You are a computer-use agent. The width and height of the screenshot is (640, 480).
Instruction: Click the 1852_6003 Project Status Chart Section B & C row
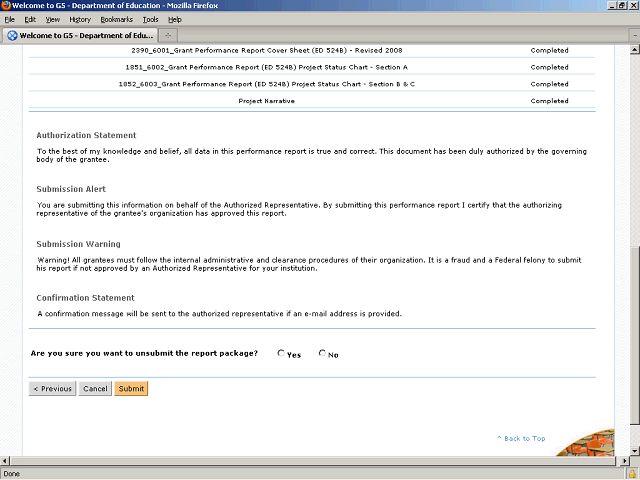pyautogui.click(x=312, y=84)
